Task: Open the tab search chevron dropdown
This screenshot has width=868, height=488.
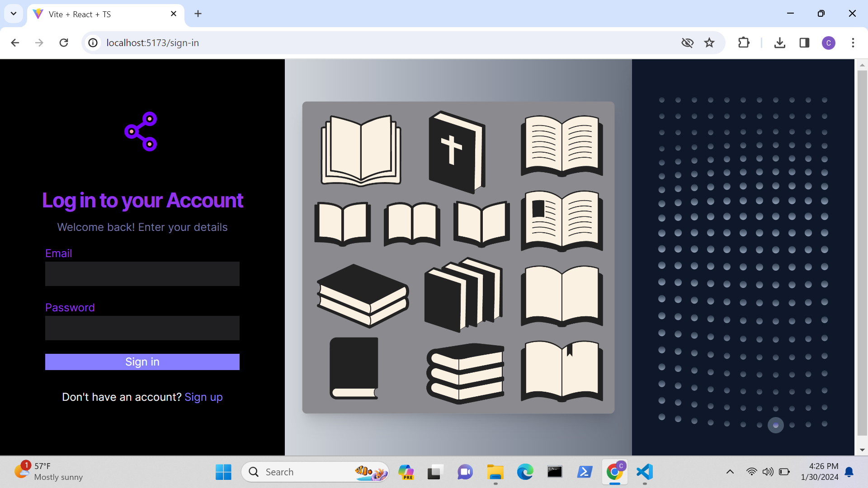Action: (13, 14)
